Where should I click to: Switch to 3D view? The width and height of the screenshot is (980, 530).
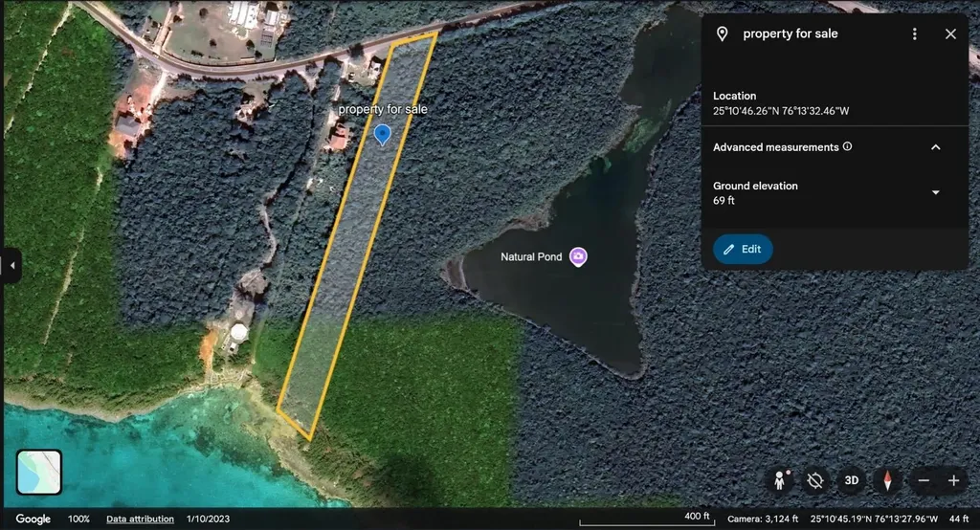coord(851,480)
